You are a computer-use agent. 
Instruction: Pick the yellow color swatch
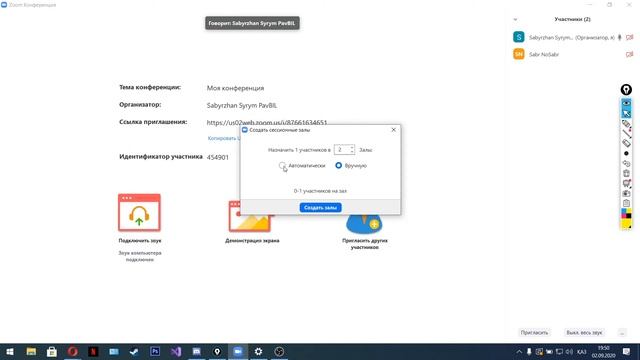[x=626, y=224]
